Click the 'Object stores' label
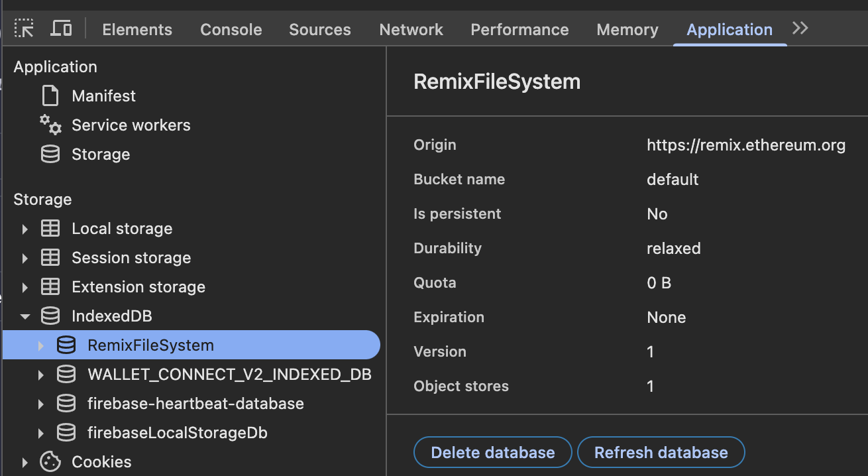The image size is (868, 476). [x=461, y=387]
